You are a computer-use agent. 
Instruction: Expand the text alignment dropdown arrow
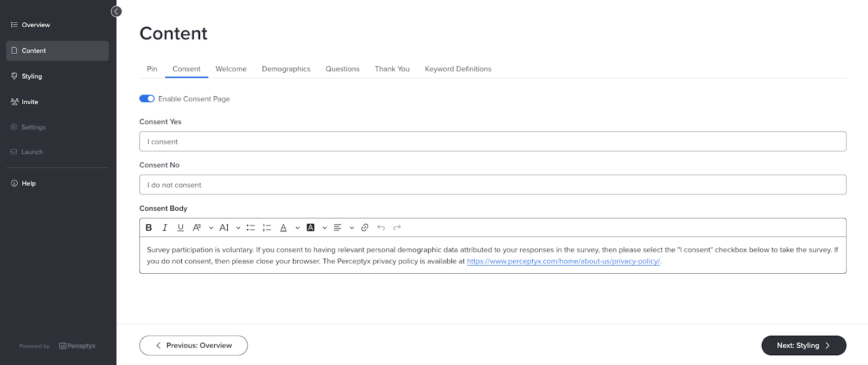352,228
